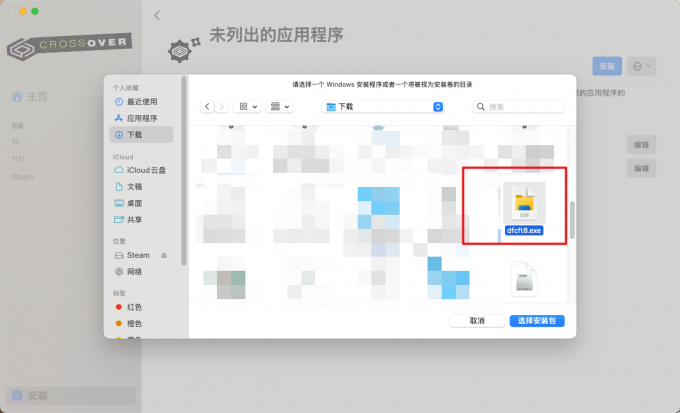Filter by the Orange tag
This screenshot has height=413, width=680.
tap(141, 324)
